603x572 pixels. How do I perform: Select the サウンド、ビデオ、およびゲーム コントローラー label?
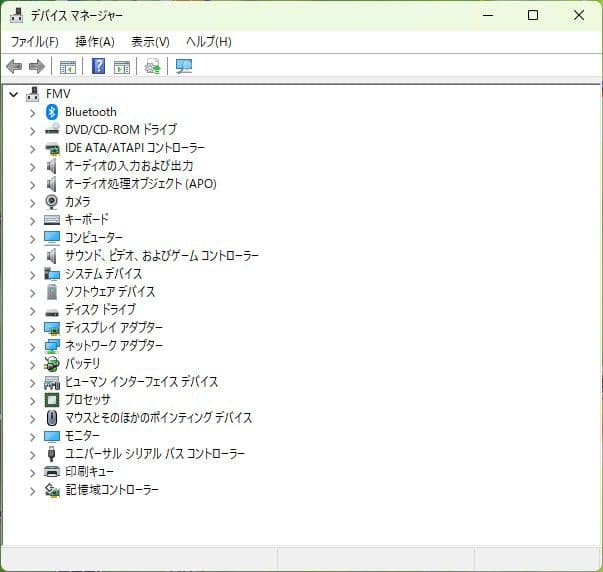coord(162,256)
